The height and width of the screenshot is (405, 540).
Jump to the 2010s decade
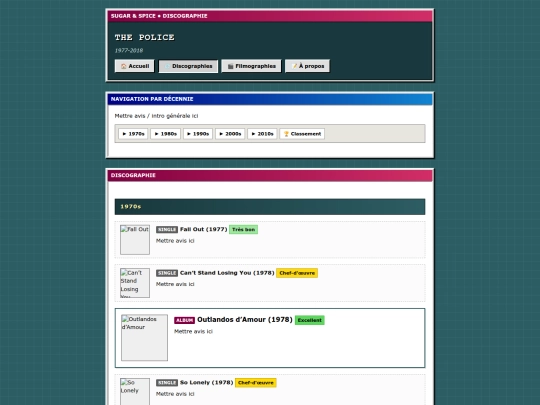click(262, 134)
